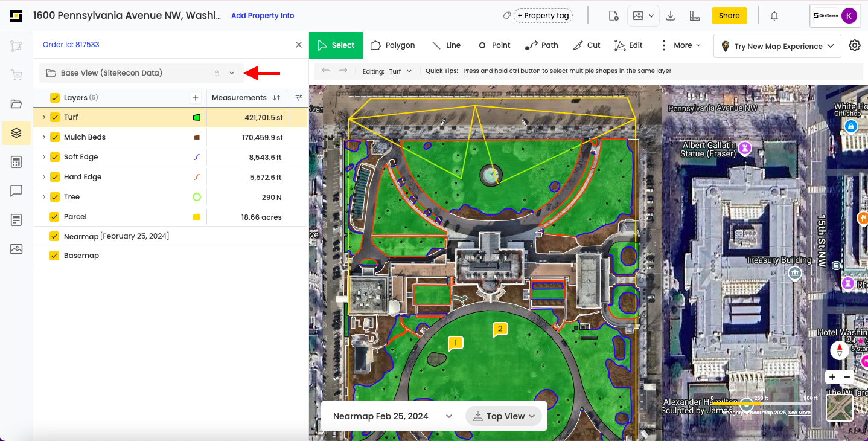
Task: Choose the Polygon drawing tool
Action: coord(392,45)
